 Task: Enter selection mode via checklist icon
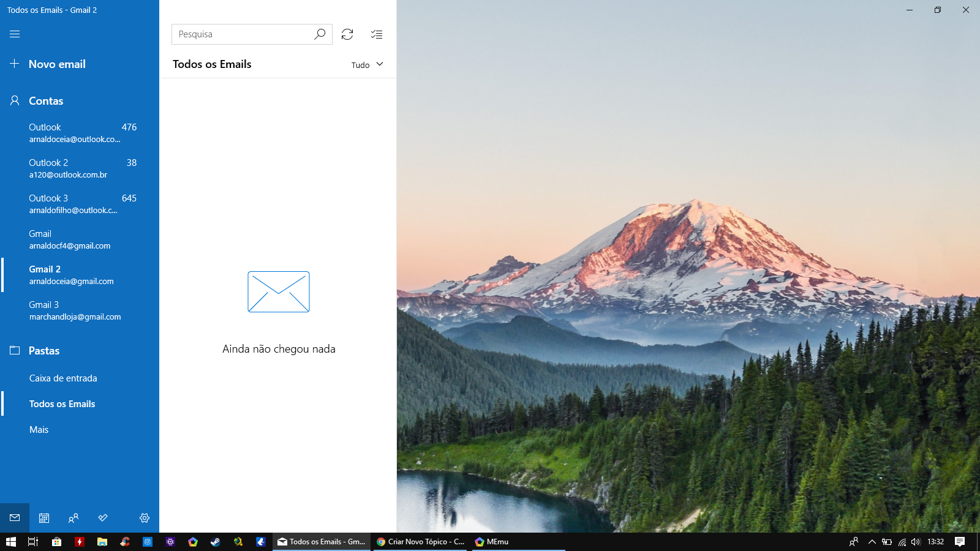click(x=377, y=34)
